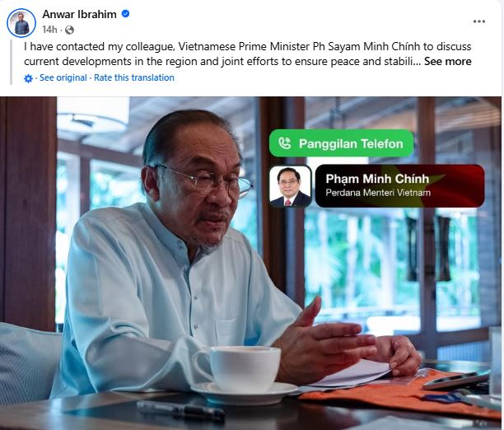Click the white coffee cup in photo
This screenshot has height=430, width=504.
coord(237,368)
